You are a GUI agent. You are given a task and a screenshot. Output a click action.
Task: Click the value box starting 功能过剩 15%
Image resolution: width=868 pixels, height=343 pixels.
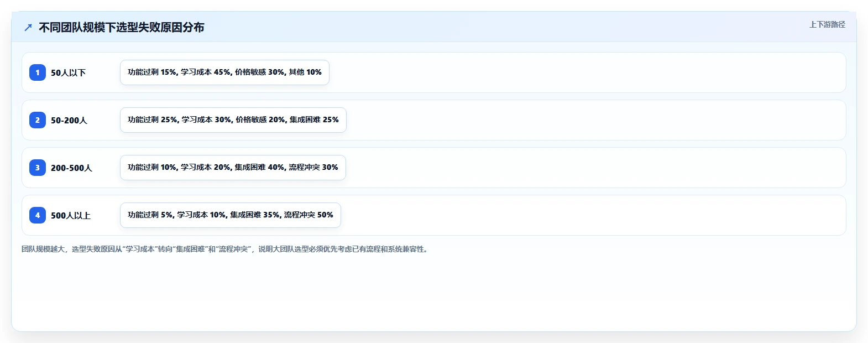(224, 72)
